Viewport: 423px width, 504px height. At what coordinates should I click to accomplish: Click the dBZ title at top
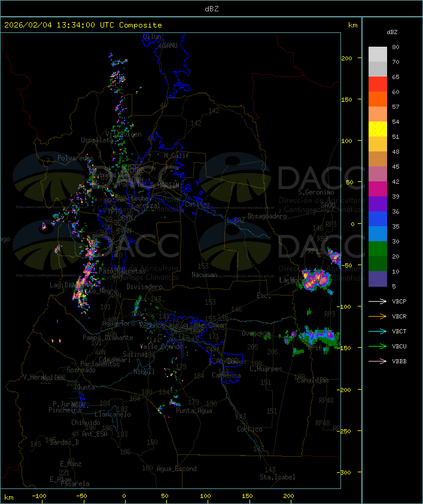pyautogui.click(x=212, y=8)
